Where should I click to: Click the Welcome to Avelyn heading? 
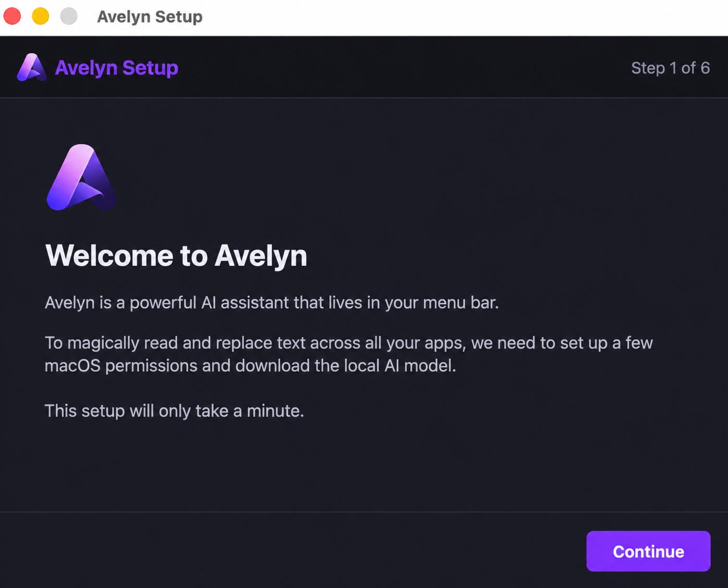point(176,256)
